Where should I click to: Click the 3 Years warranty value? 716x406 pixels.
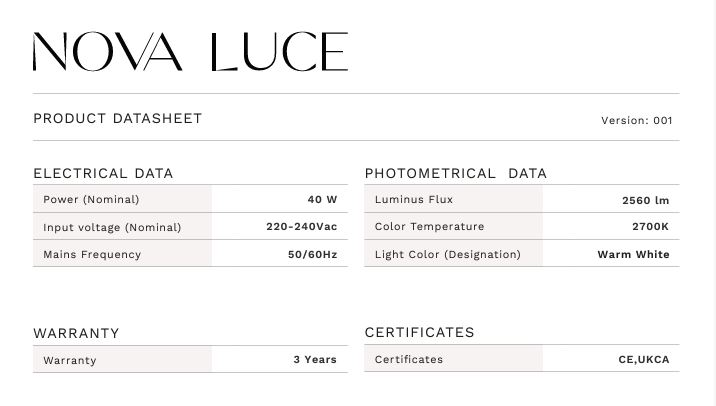315,359
